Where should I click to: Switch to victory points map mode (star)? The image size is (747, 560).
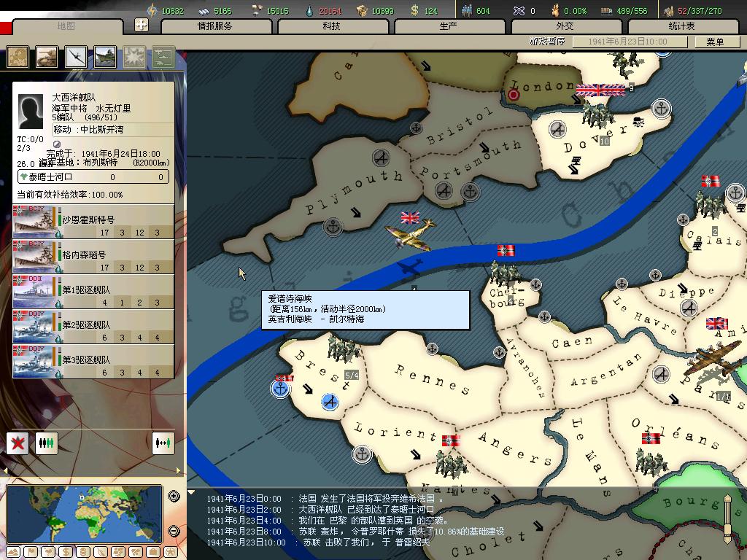pos(171,553)
